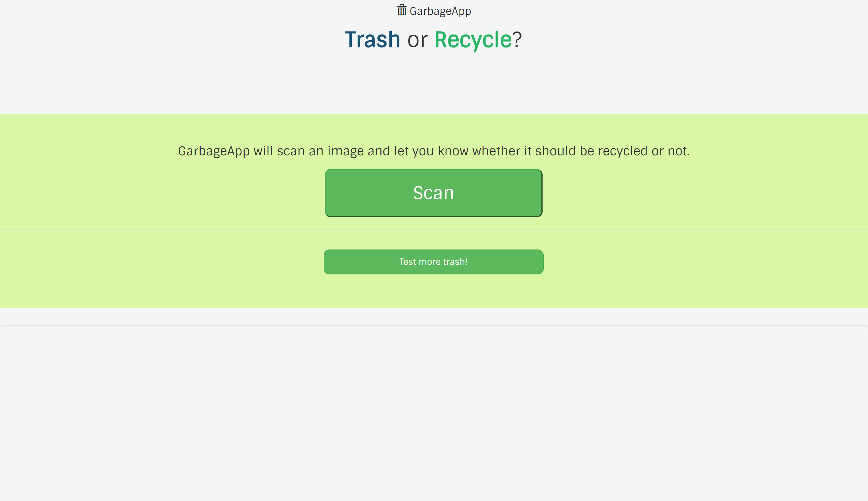
Task: Click the trash can icon beside GarbageApp
Action: click(402, 10)
